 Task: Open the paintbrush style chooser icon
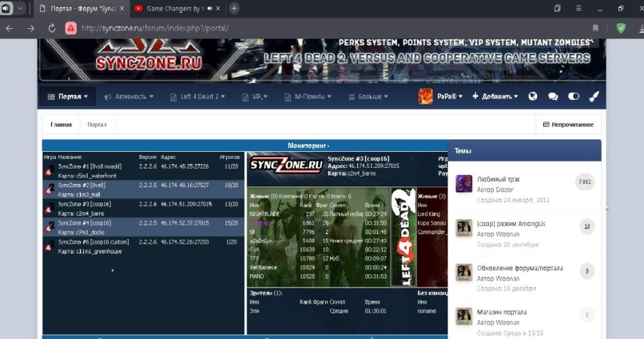click(x=594, y=96)
